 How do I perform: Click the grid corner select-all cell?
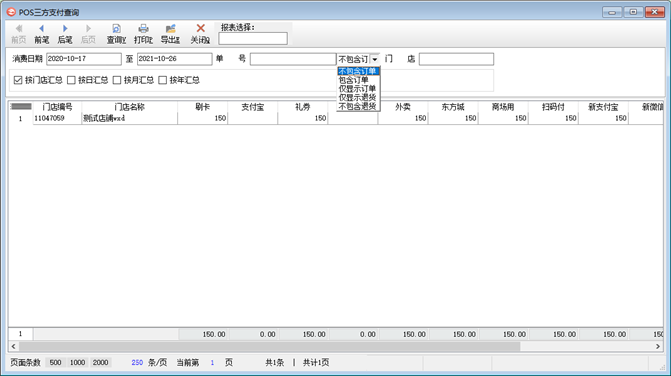(x=21, y=107)
